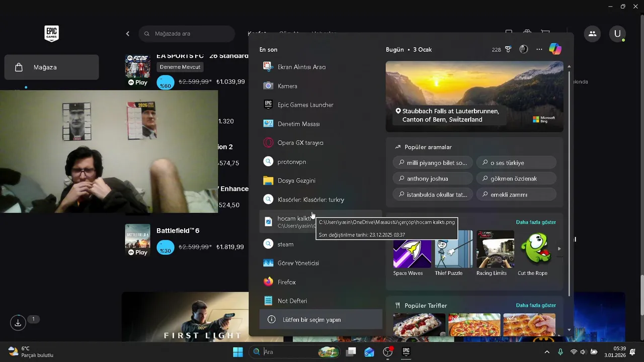644x362 pixels.
Task: Click Lütfen bir seçim yapın message
Action: coord(320,320)
